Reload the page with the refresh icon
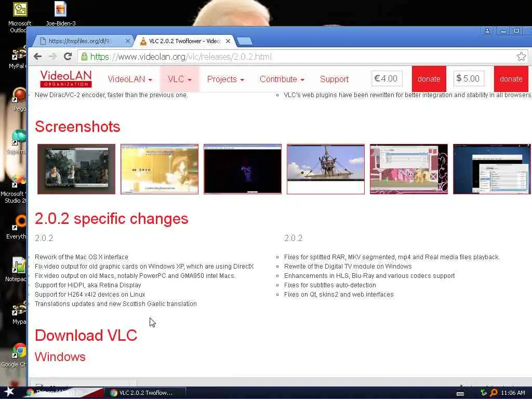Screen dimensions: 532x399 [x=68, y=56]
